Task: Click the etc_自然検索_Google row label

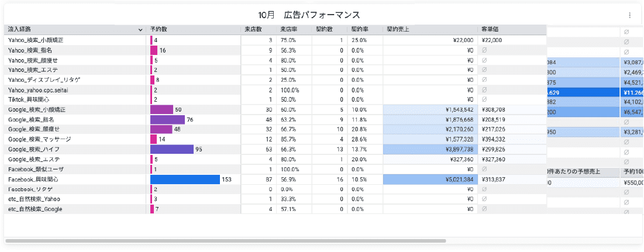Action: (x=35, y=209)
